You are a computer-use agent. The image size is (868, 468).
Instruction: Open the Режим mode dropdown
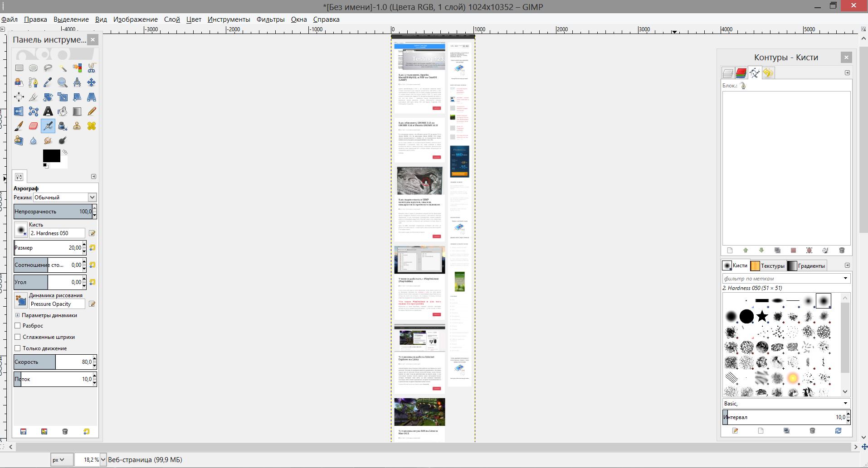(65, 198)
